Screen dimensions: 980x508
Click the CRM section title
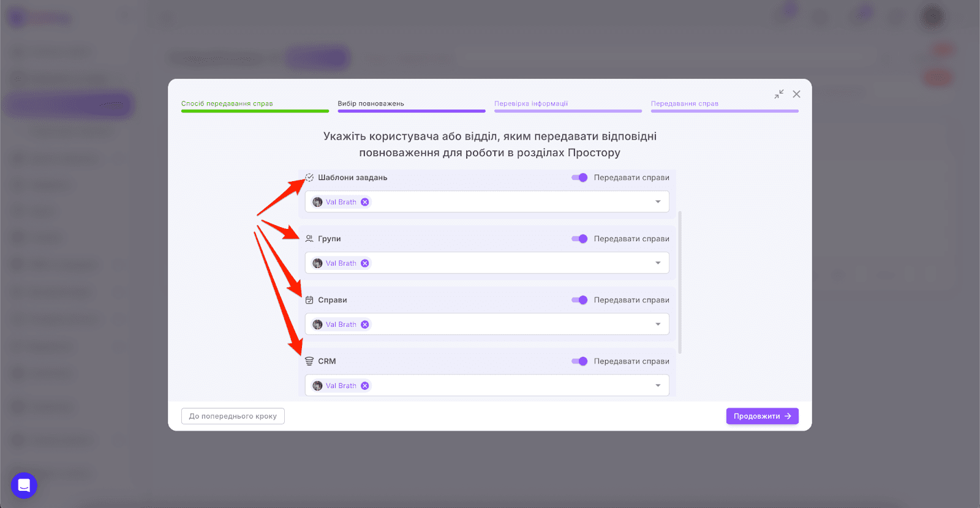pos(327,361)
